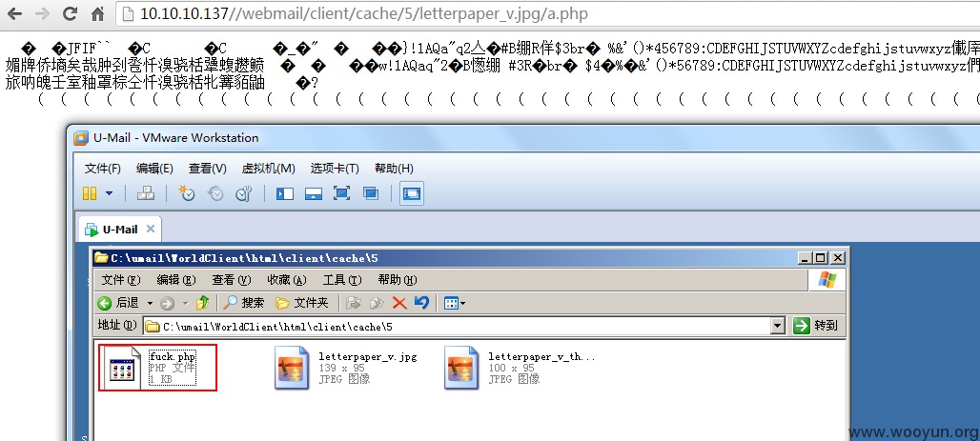Reload the Chrome browser page
The width and height of the screenshot is (980, 441).
[x=70, y=13]
